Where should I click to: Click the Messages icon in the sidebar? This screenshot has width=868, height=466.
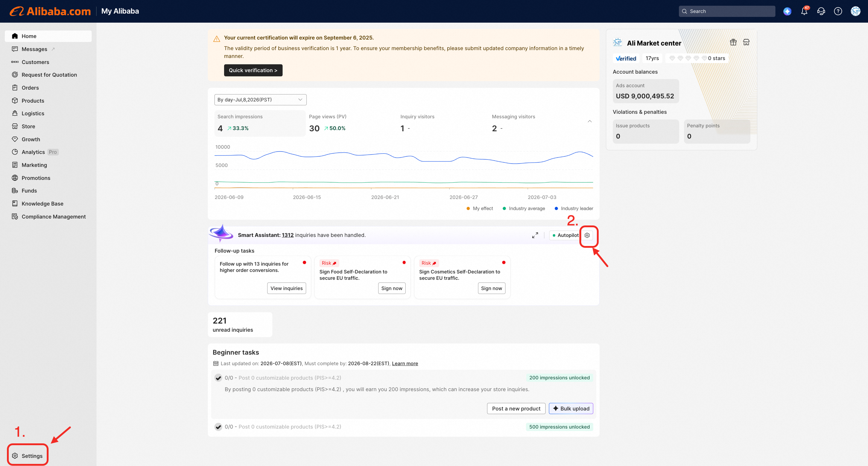(x=15, y=49)
